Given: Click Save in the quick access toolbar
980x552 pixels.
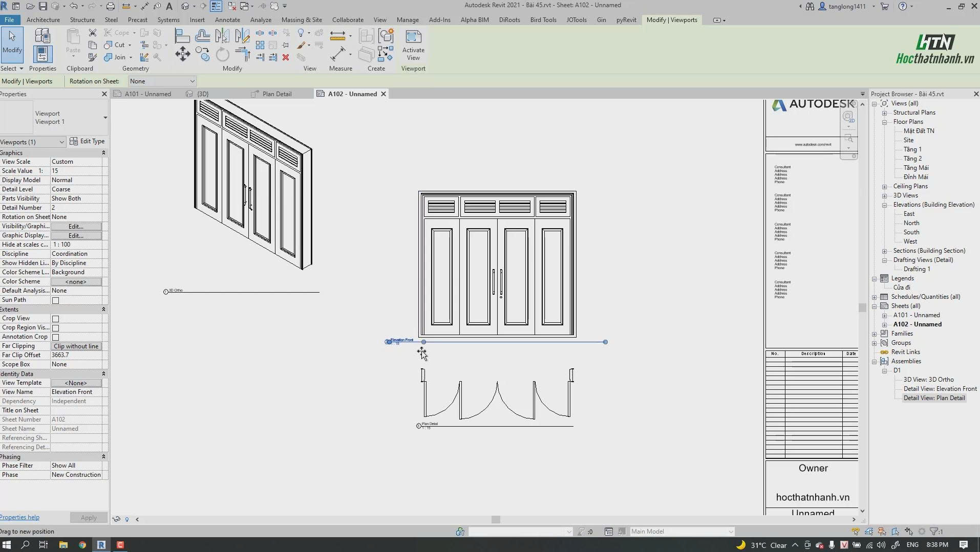Looking at the screenshot, I should (x=42, y=6).
